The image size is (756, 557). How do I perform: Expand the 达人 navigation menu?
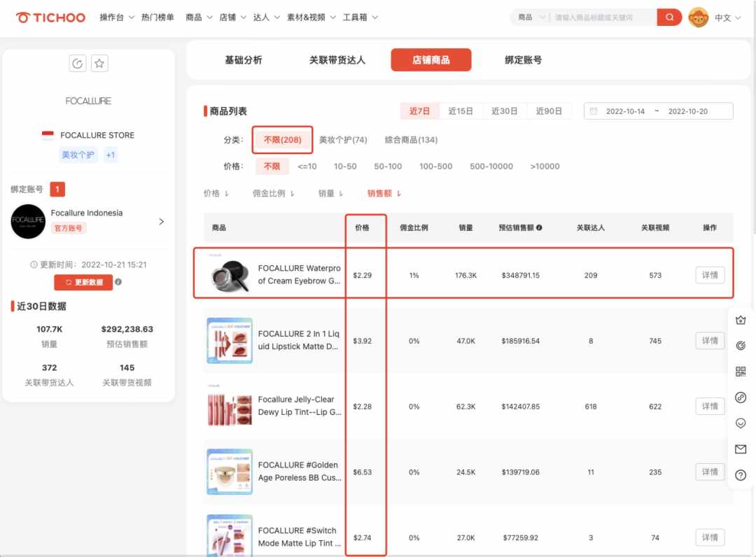click(266, 17)
